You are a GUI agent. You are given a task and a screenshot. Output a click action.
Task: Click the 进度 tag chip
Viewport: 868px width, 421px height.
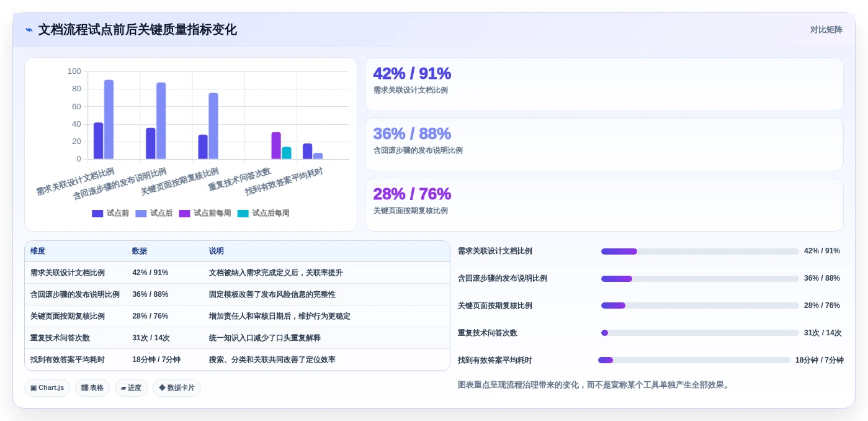pyautogui.click(x=131, y=388)
